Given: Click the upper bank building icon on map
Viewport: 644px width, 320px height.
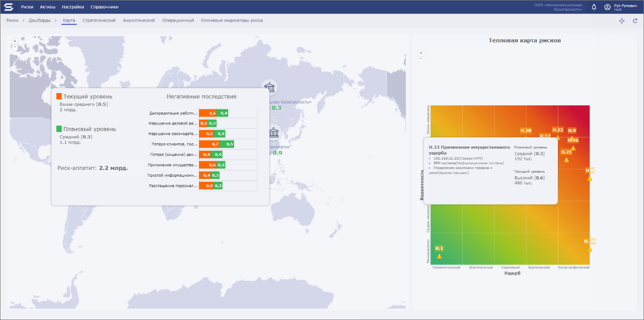Looking at the screenshot, I should click(269, 88).
